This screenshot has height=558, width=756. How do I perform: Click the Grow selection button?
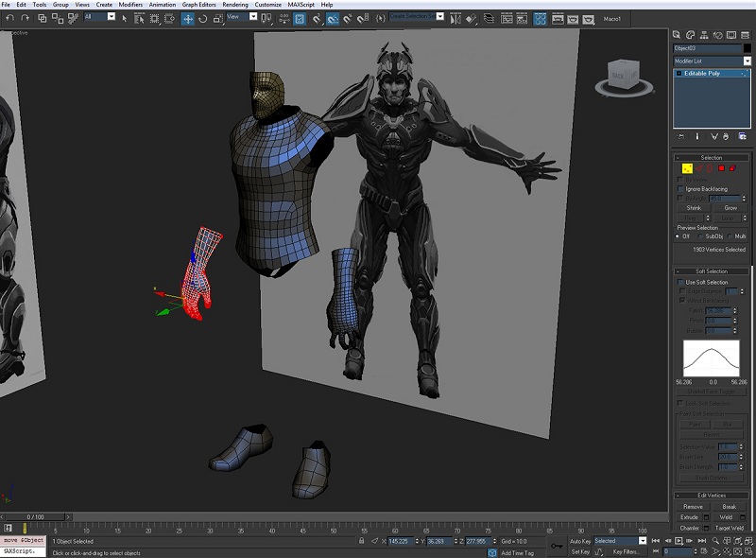coord(730,207)
